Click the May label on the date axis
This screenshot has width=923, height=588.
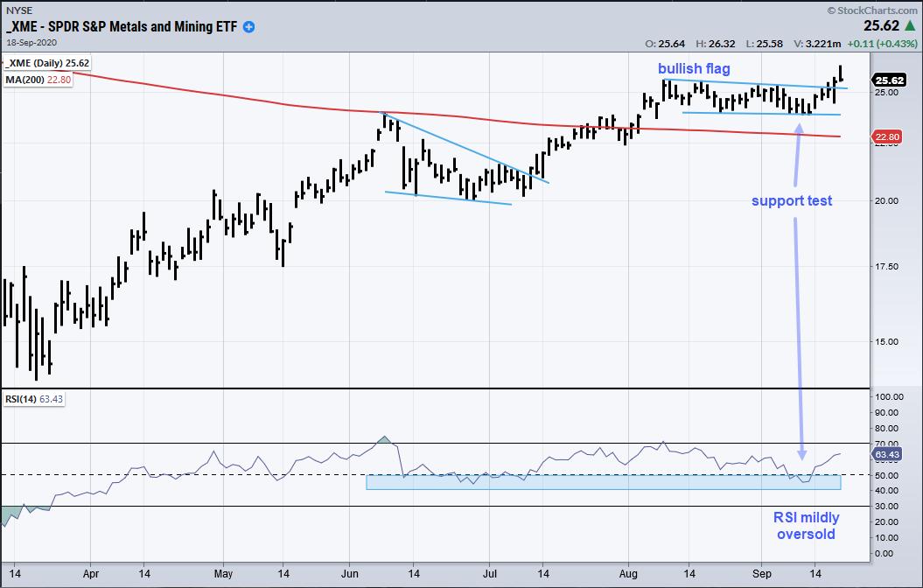pyautogui.click(x=223, y=574)
